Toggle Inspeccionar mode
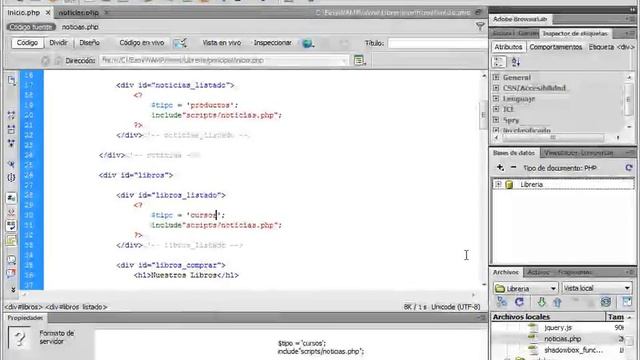 [272, 43]
